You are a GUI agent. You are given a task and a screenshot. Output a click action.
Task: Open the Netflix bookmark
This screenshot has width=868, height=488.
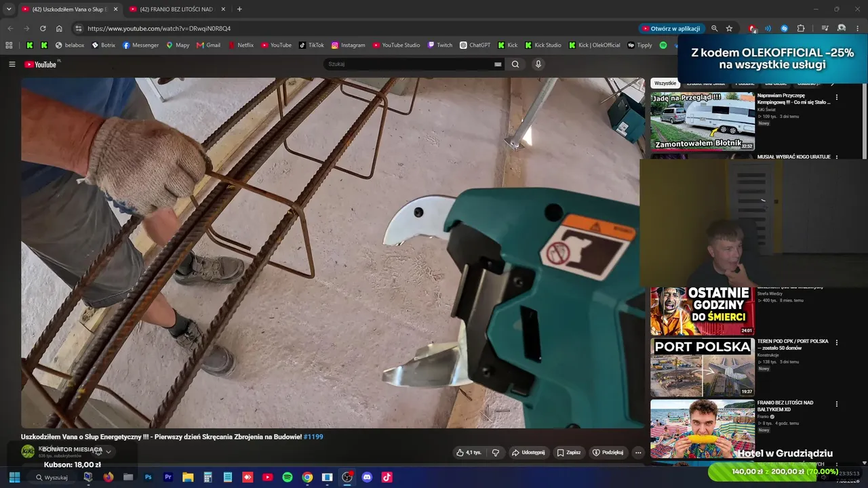coord(241,45)
